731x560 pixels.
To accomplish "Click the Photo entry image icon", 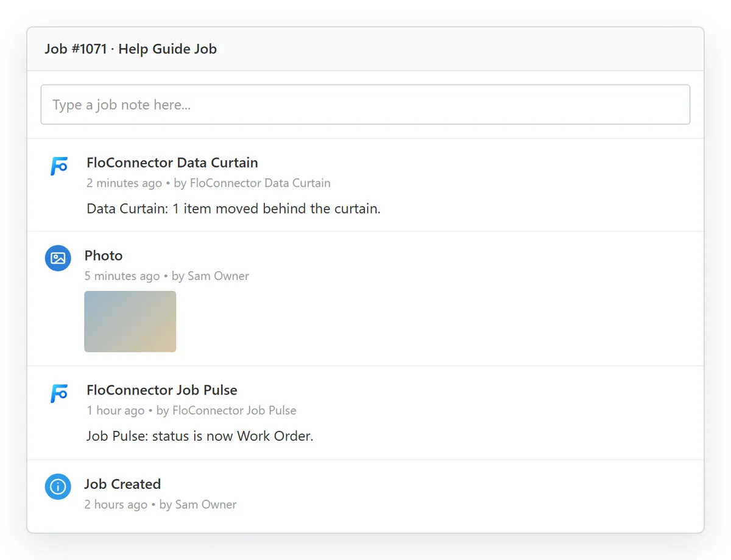I will click(58, 258).
